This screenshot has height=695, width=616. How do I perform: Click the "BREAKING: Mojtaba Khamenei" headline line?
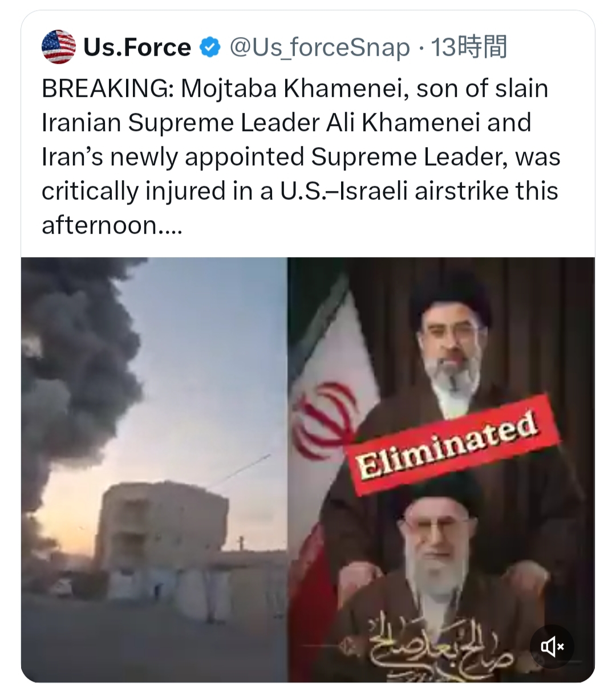click(x=295, y=89)
